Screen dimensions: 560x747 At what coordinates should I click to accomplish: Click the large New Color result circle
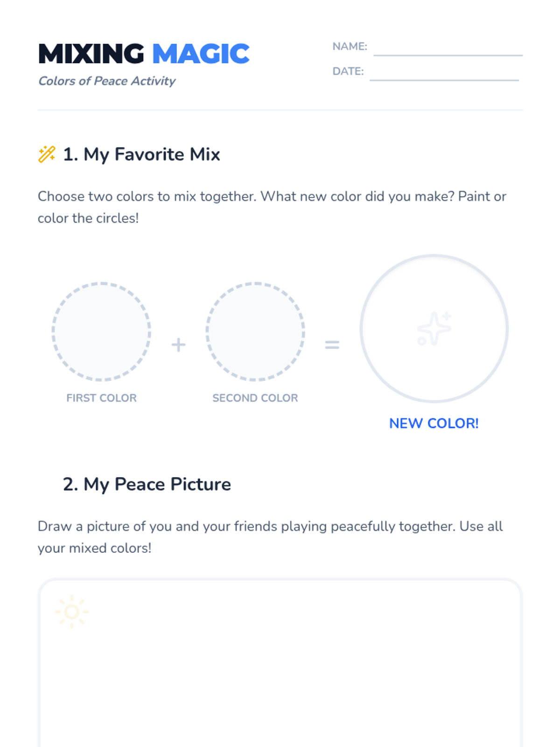(434, 329)
